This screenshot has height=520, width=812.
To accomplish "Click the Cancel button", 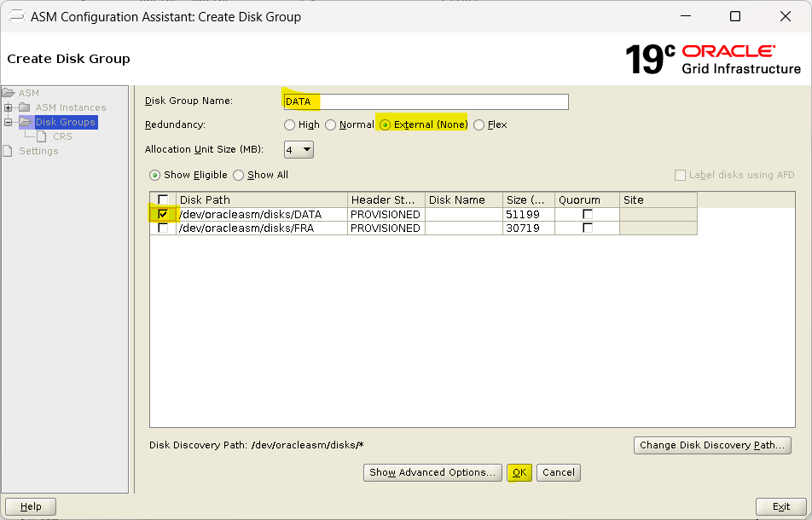I will (558, 472).
